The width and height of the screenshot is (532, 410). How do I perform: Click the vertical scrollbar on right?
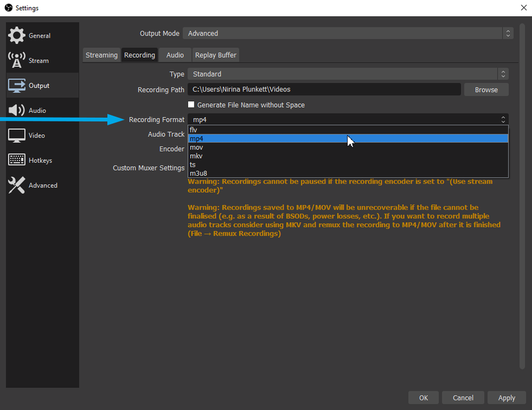522,196
